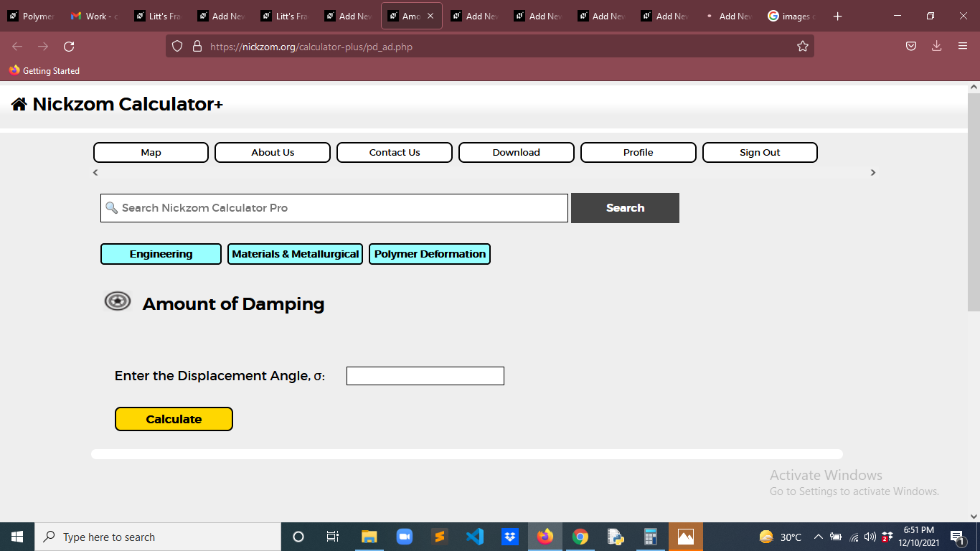This screenshot has width=980, height=551.
Task: Open Sublime Text from the taskbar
Action: point(439,537)
